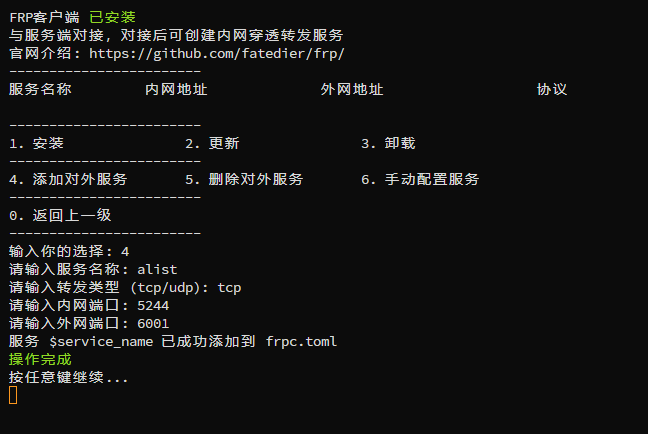Click the 服务名称 column header
This screenshot has width=648, height=434.
40,89
